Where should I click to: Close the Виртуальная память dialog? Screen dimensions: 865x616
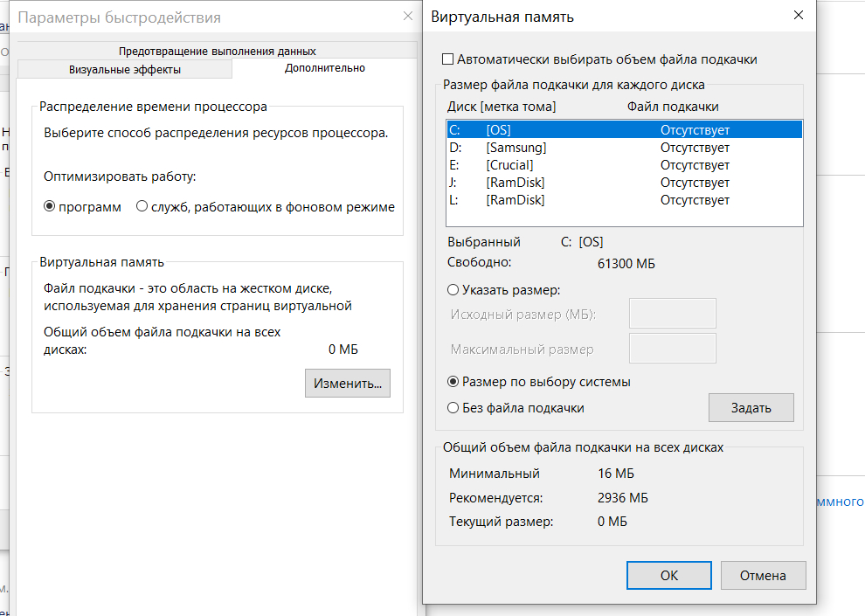point(798,16)
